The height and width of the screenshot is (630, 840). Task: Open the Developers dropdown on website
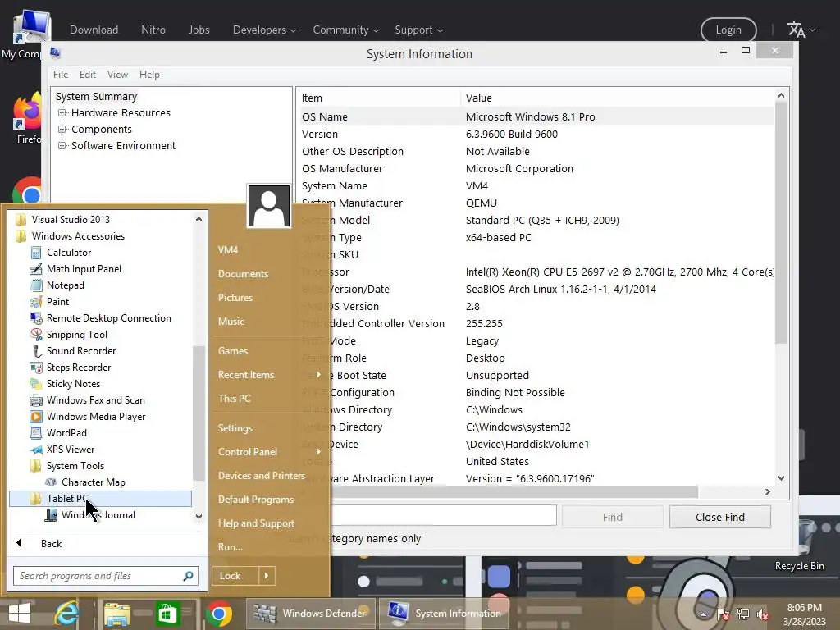tap(264, 30)
